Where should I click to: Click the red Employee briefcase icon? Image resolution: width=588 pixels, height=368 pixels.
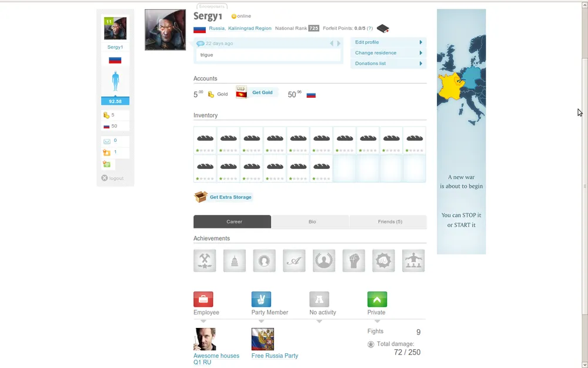pos(203,299)
